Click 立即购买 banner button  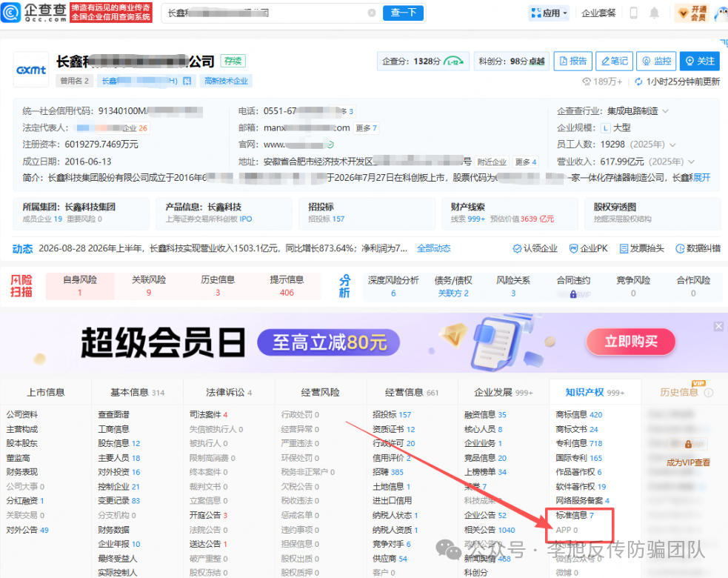(x=630, y=342)
